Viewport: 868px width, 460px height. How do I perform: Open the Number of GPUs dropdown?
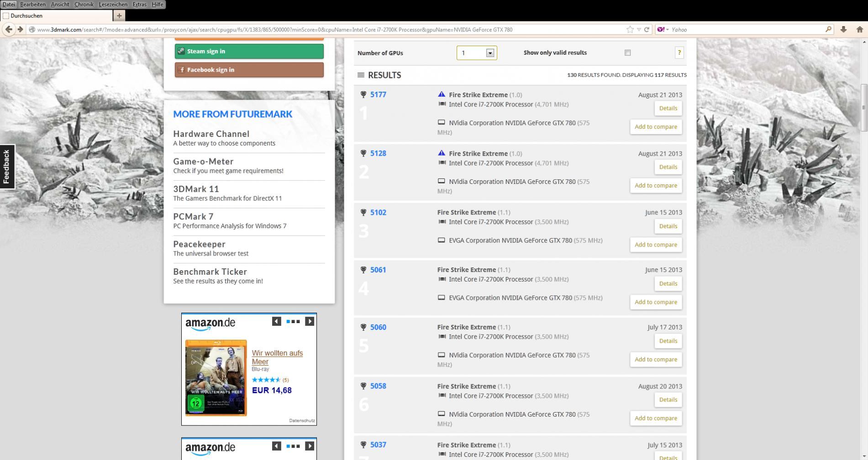tap(477, 53)
